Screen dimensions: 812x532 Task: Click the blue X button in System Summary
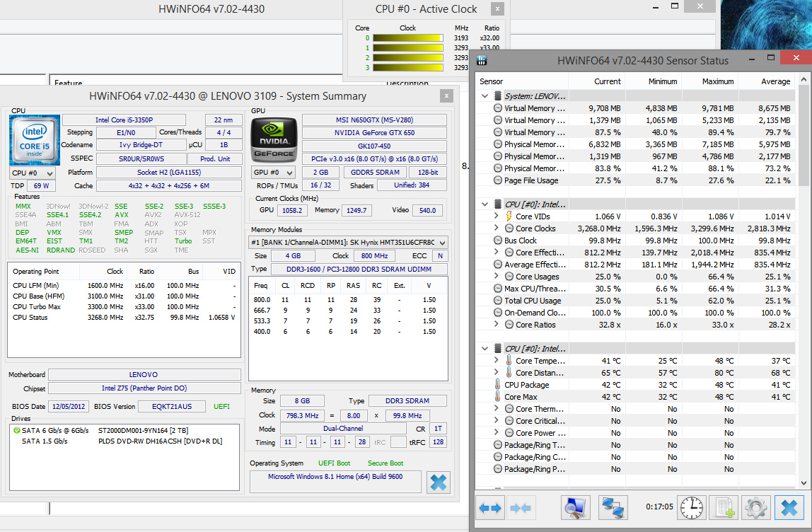pos(438,482)
